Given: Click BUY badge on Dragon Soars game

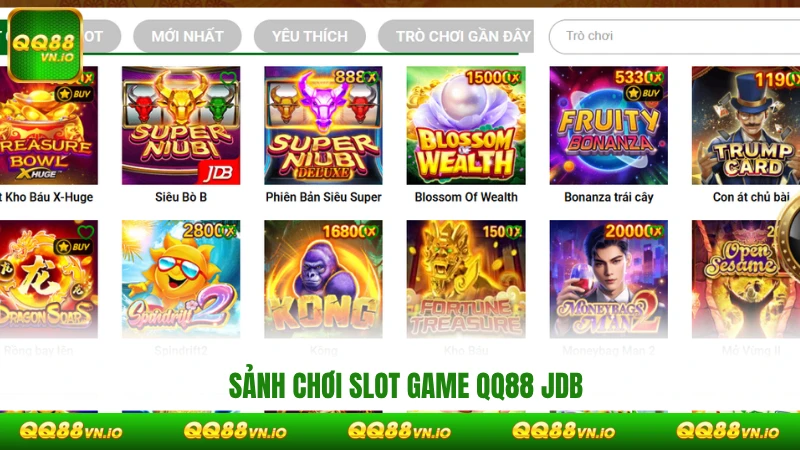Looking at the screenshot, I should (73, 247).
